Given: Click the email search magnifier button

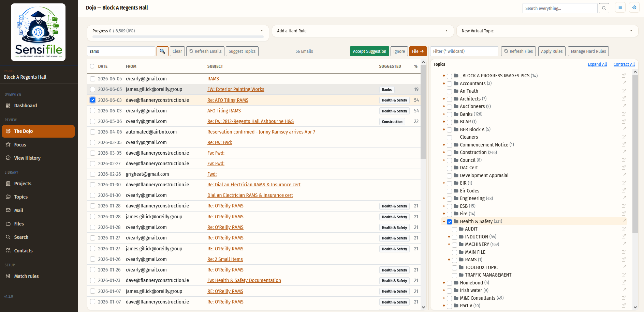Looking at the screenshot, I should click(x=162, y=51).
